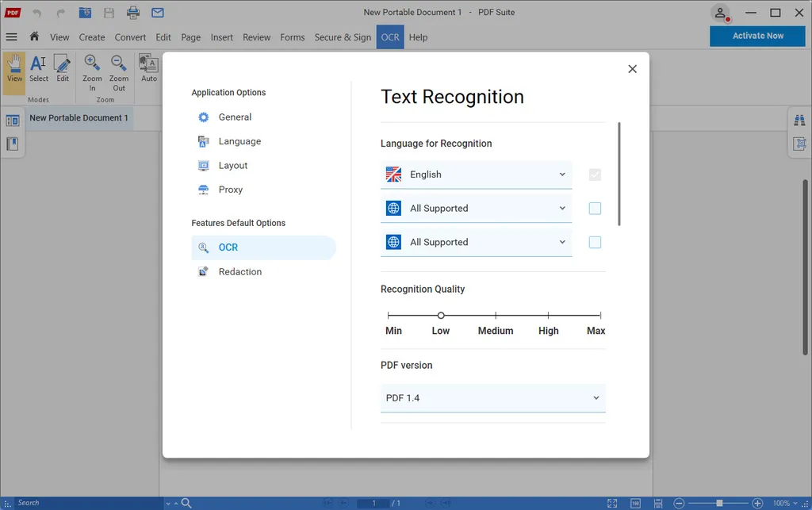Open the English language dropdown
The height and width of the screenshot is (510, 812).
point(476,174)
